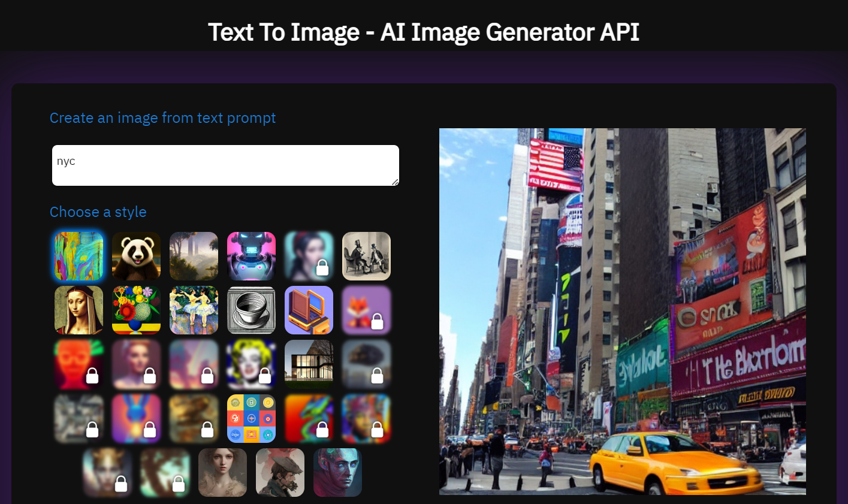
Task: Select the locked Marilyn pop art style
Action: [x=251, y=364]
